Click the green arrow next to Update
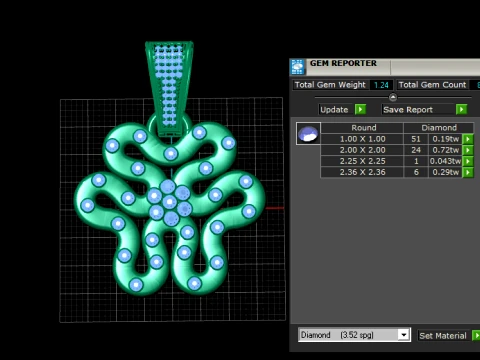The height and width of the screenshot is (360, 480). [360, 109]
